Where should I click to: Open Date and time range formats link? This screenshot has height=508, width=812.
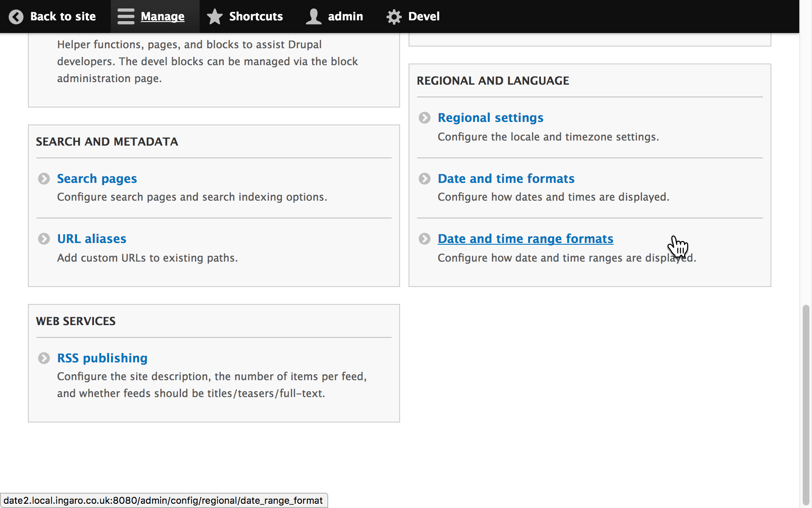point(525,238)
